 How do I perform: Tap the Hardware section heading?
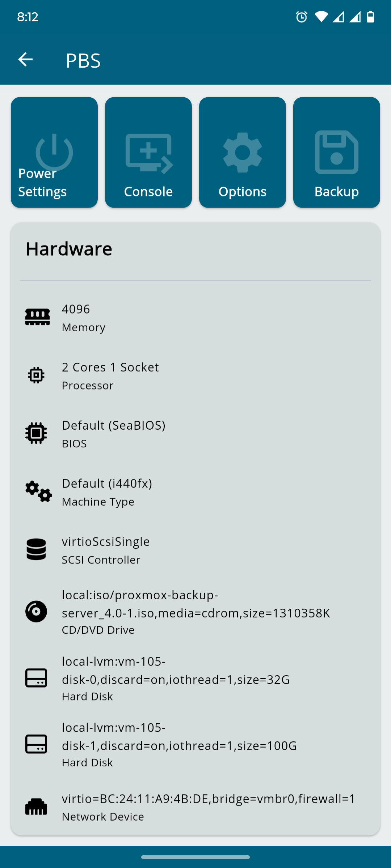point(69,249)
